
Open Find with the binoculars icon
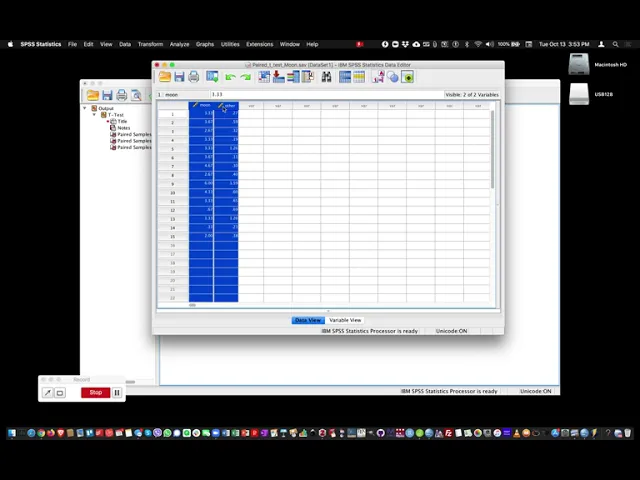pos(326,77)
